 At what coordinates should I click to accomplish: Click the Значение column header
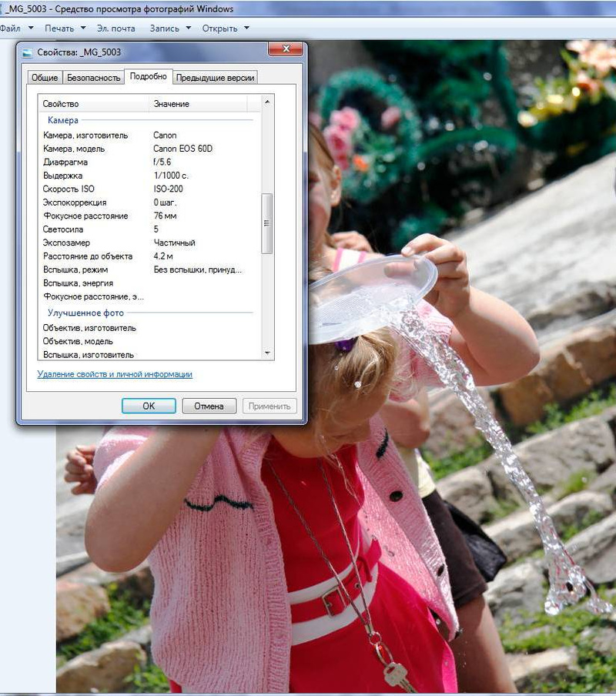point(198,104)
